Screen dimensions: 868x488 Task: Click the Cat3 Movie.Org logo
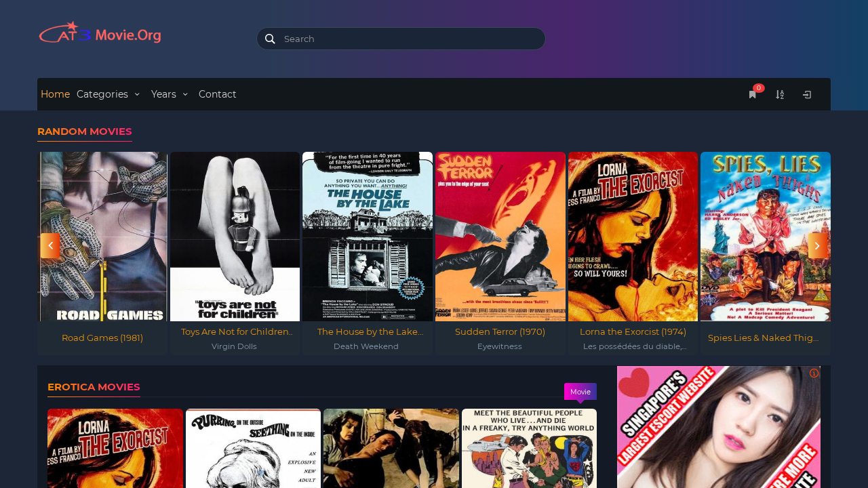pyautogui.click(x=100, y=33)
